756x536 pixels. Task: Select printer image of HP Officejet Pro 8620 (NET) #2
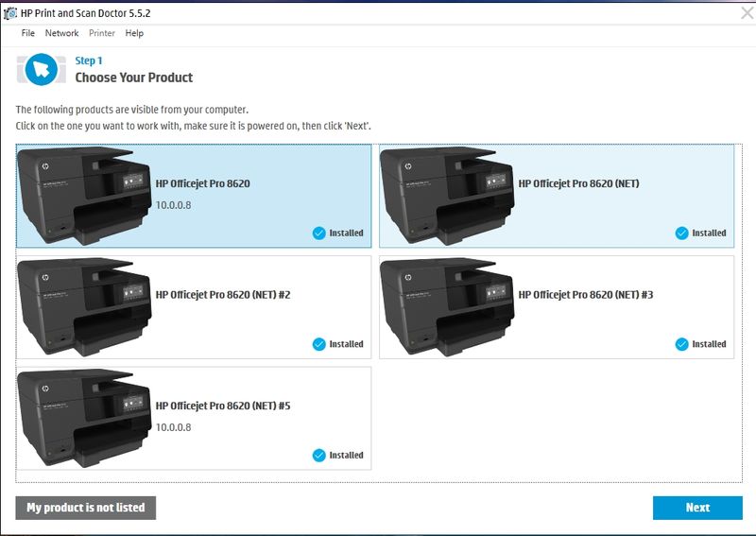point(84,307)
